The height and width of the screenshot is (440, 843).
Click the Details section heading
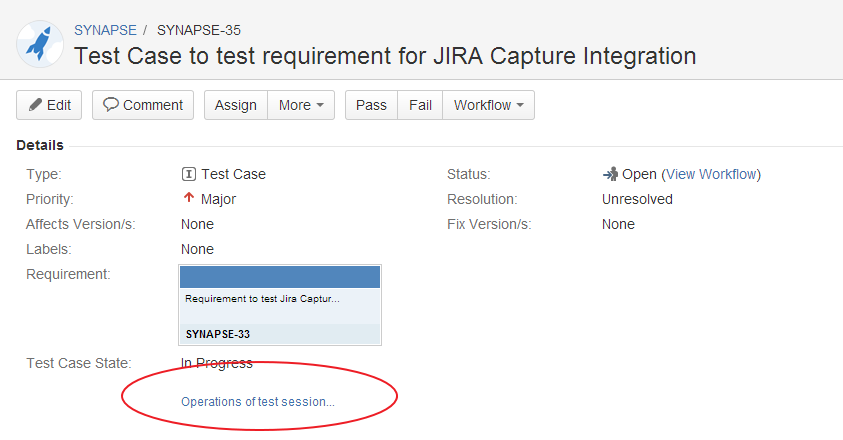[40, 145]
